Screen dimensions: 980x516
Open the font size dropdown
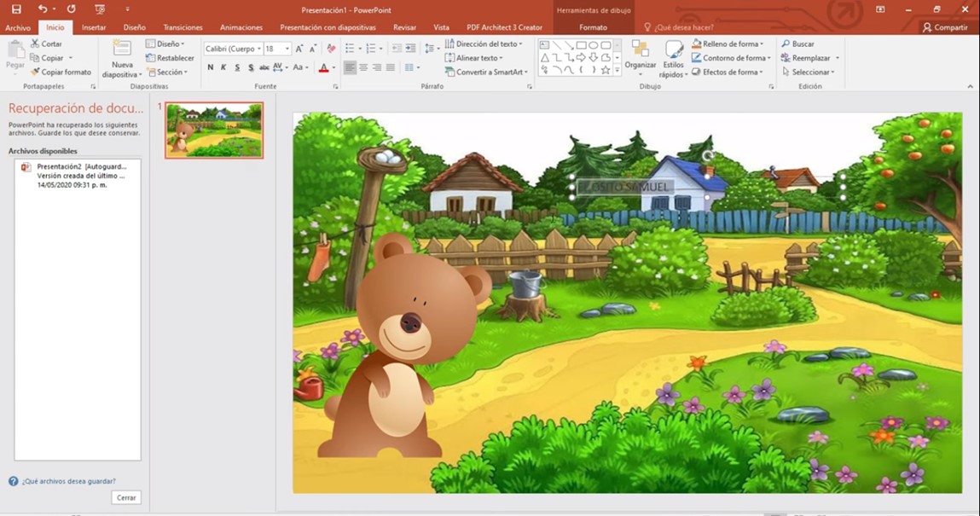tap(287, 48)
